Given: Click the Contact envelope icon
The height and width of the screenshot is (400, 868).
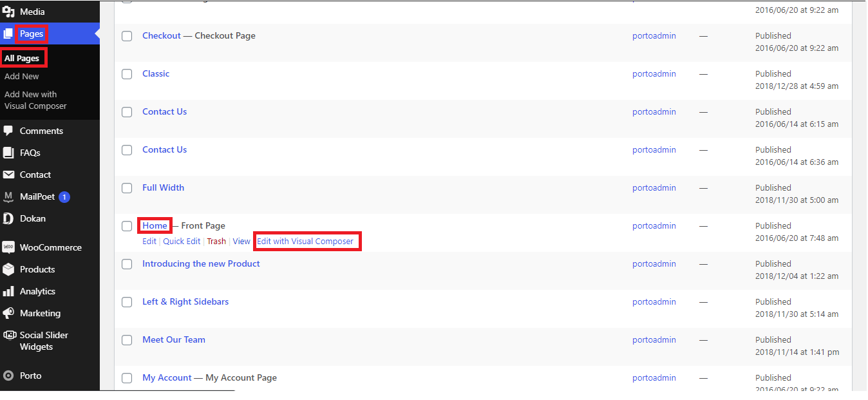Looking at the screenshot, I should tap(8, 175).
